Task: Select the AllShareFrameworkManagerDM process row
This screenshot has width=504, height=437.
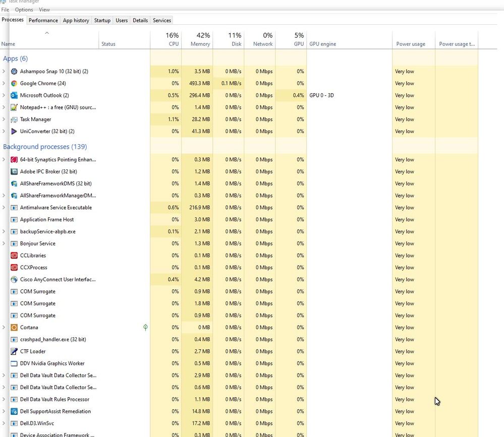Action: 239,196
